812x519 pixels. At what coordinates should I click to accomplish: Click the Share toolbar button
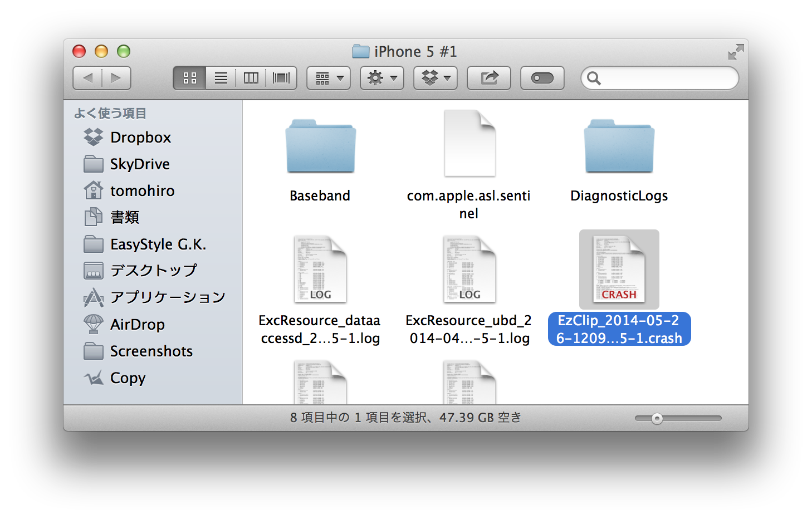(489, 78)
